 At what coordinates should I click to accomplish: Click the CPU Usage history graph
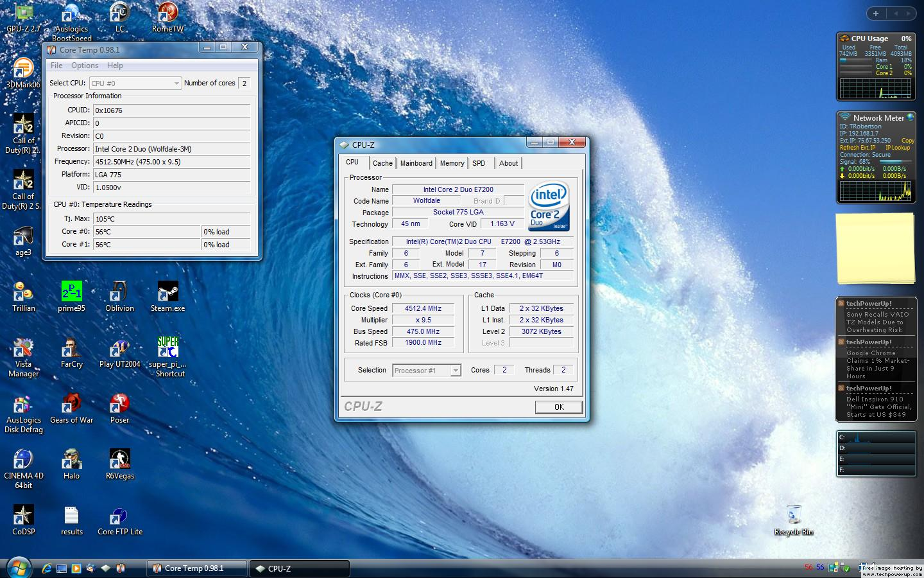coord(876,88)
